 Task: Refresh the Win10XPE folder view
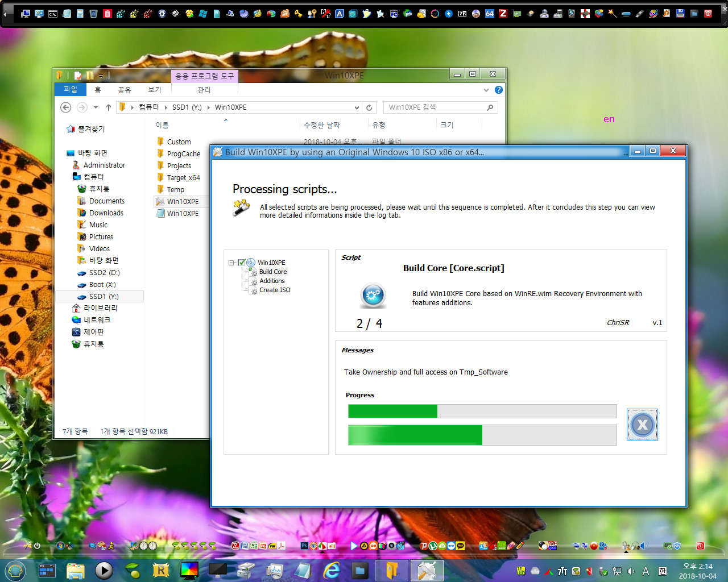[369, 107]
